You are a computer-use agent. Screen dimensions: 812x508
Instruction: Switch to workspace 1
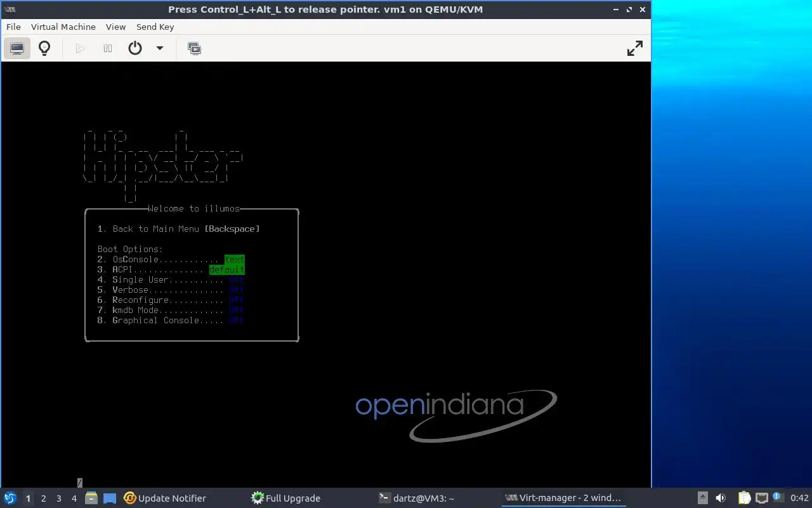(x=28, y=498)
